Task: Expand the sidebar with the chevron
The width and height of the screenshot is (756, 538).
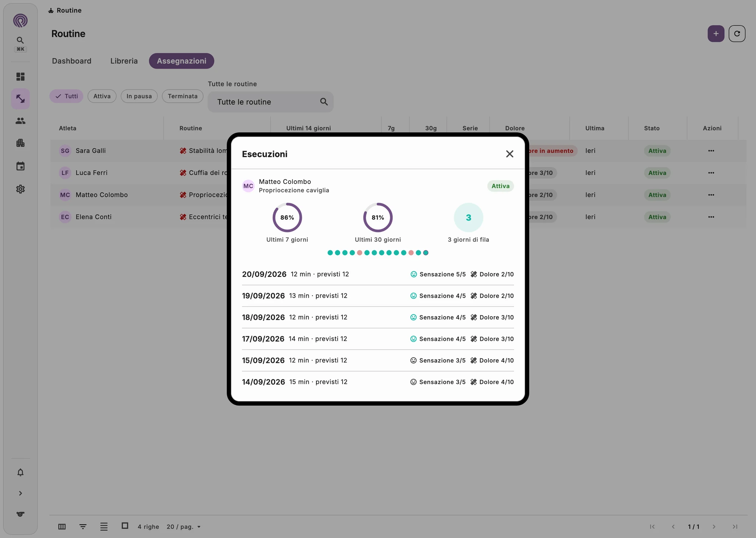Action: click(20, 493)
